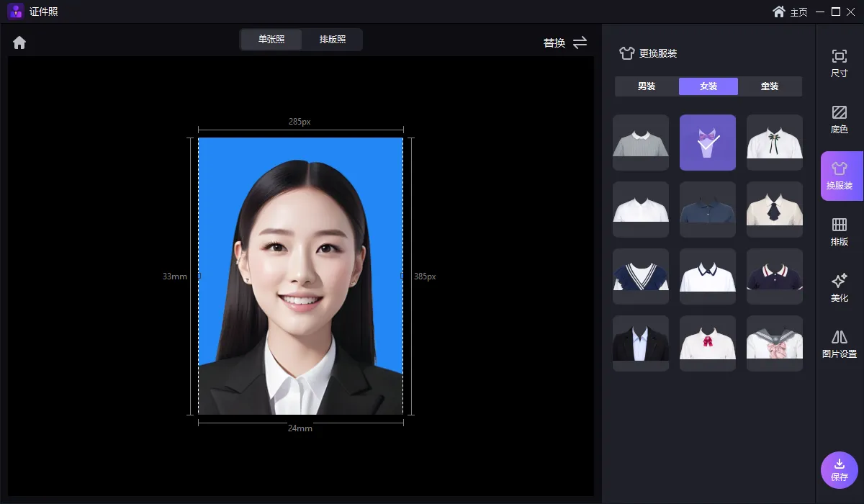Select the 女装 tab
Viewport: 864px width, 504px height.
pyautogui.click(x=708, y=86)
